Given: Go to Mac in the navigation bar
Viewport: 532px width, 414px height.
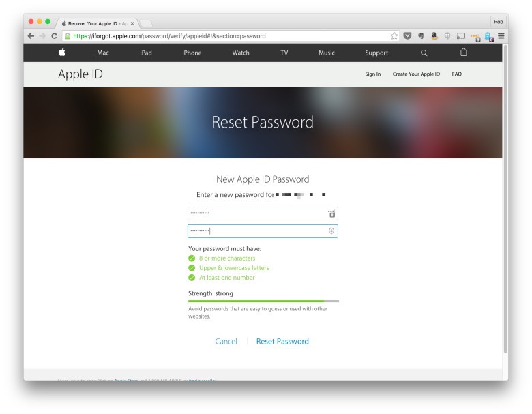Looking at the screenshot, I should click(103, 53).
